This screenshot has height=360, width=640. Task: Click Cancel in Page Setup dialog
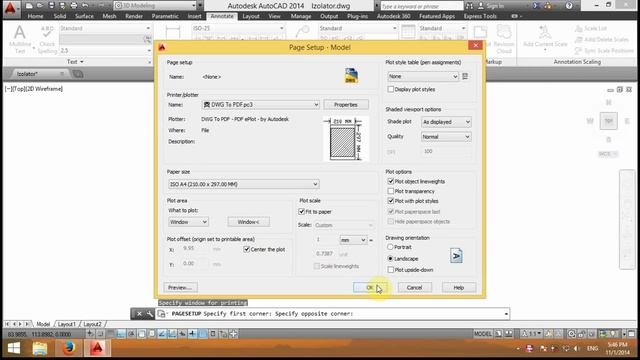(414, 287)
